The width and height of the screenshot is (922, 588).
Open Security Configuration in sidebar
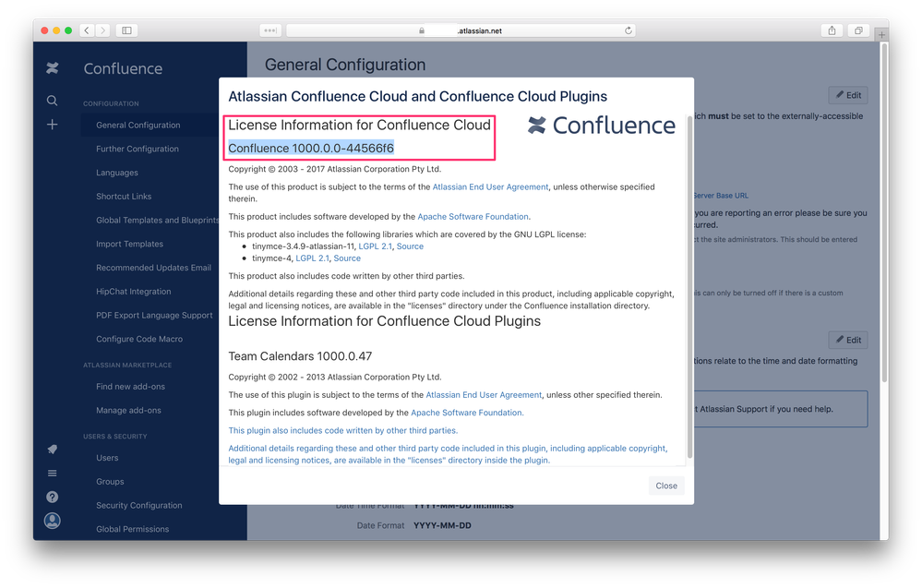point(138,506)
